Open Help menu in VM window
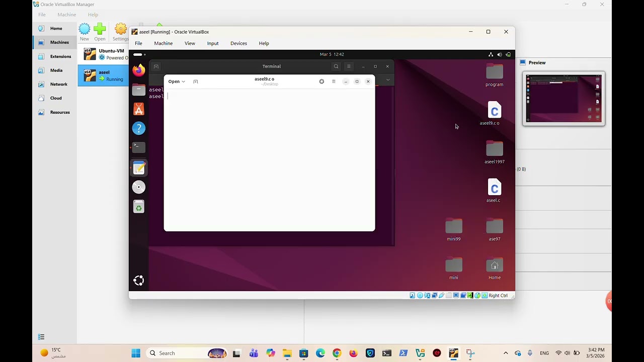The image size is (644, 362). tap(264, 43)
